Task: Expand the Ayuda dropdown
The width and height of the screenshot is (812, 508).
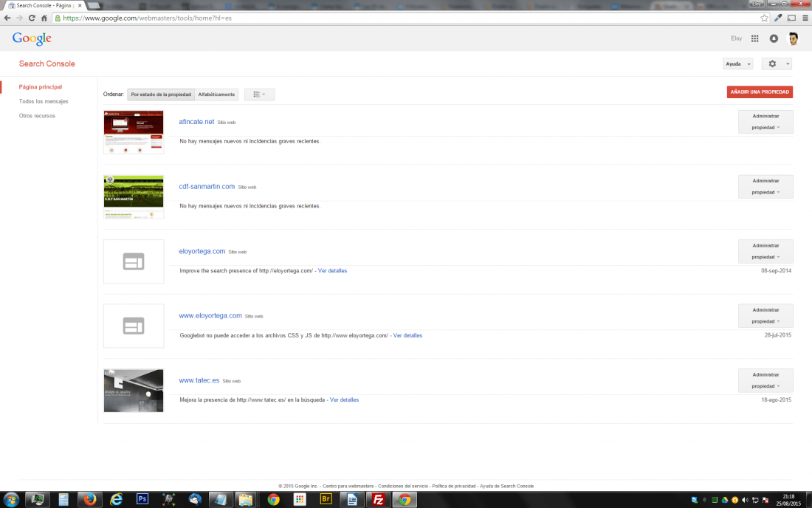Action: pos(737,63)
